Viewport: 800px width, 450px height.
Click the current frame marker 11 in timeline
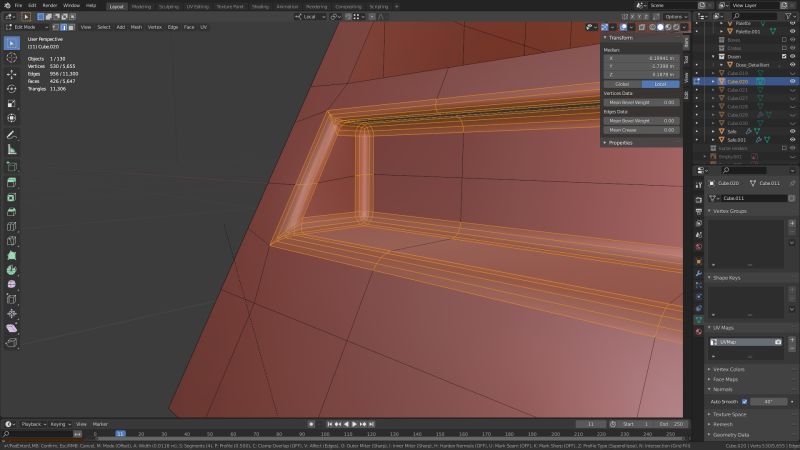click(x=120, y=434)
